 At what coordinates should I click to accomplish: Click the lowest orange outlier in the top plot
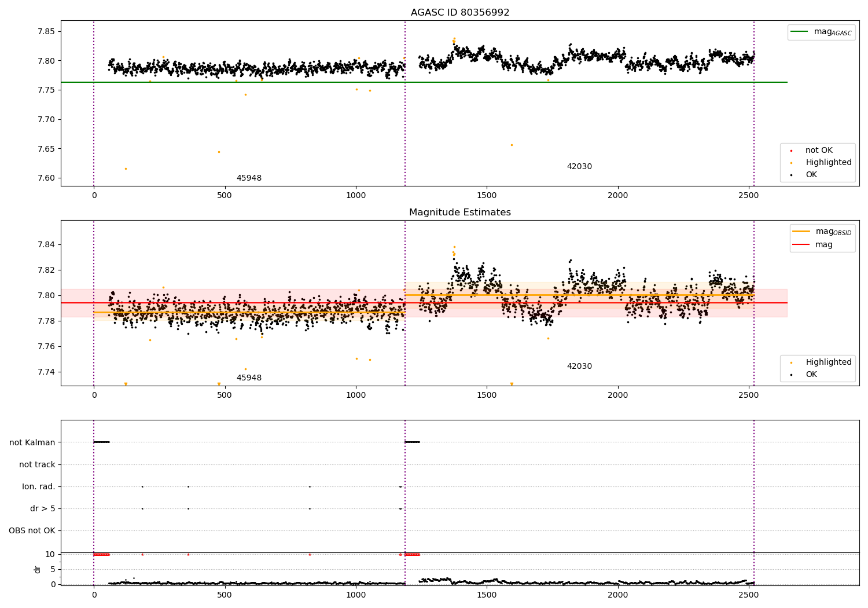point(126,169)
